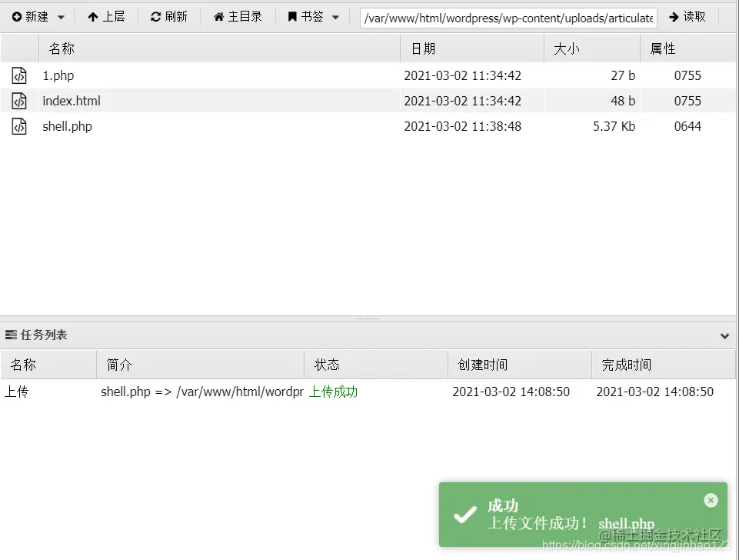The height and width of the screenshot is (560, 739).
Task: Click the checkmark icon in success toast
Action: (x=464, y=515)
